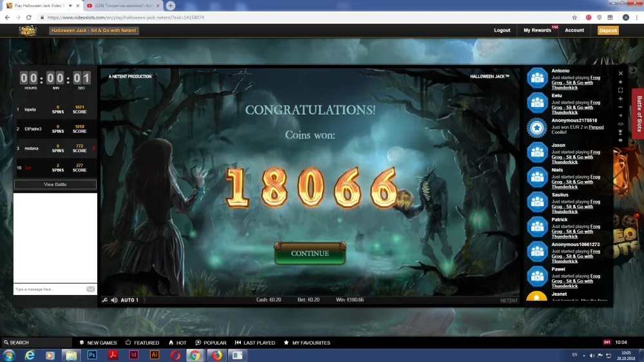Viewport: 644px width, 362px height.
Task: Select leaderboard row for lopeta
Action: 55,110
